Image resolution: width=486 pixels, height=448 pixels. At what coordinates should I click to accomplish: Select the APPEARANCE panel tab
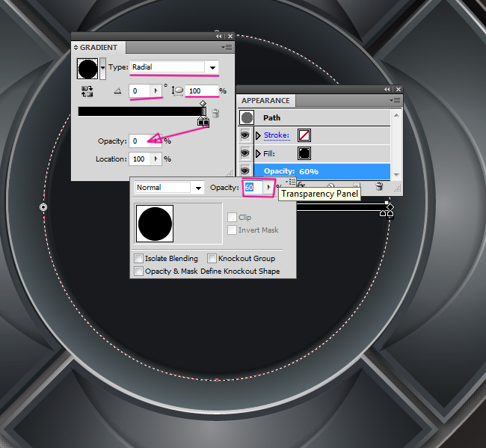pos(265,101)
